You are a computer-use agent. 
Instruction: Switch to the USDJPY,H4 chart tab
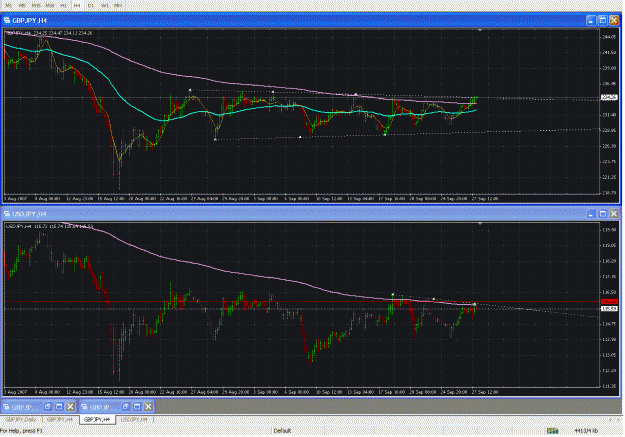pos(134,420)
